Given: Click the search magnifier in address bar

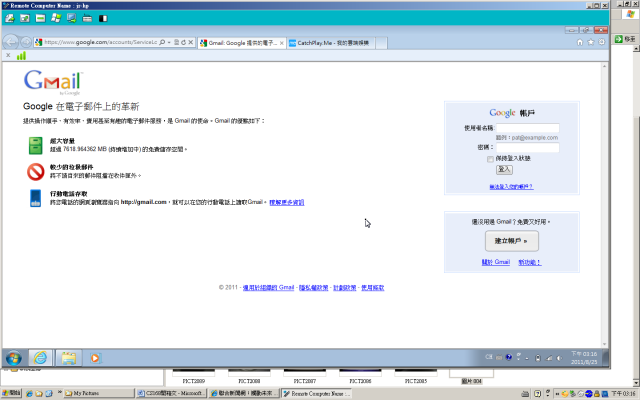Looking at the screenshot, I should [162, 42].
